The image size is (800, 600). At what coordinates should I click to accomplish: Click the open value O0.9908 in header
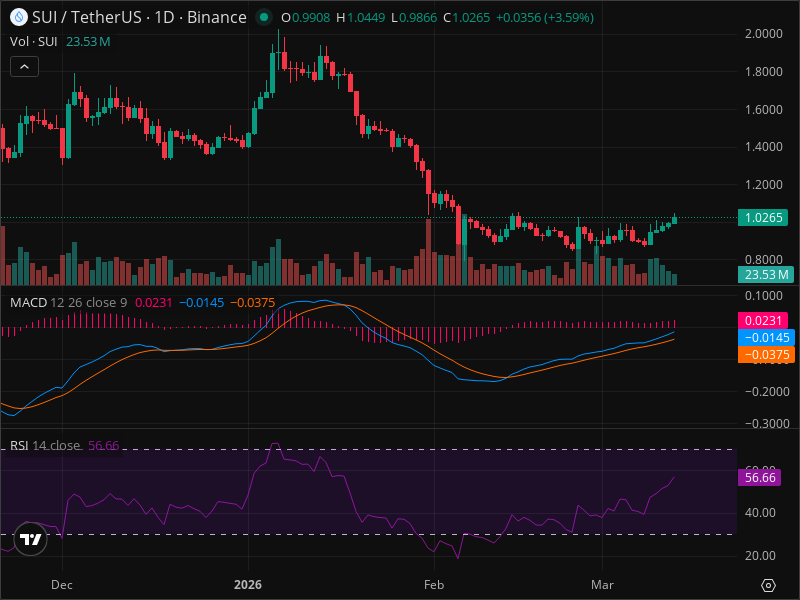click(x=306, y=18)
